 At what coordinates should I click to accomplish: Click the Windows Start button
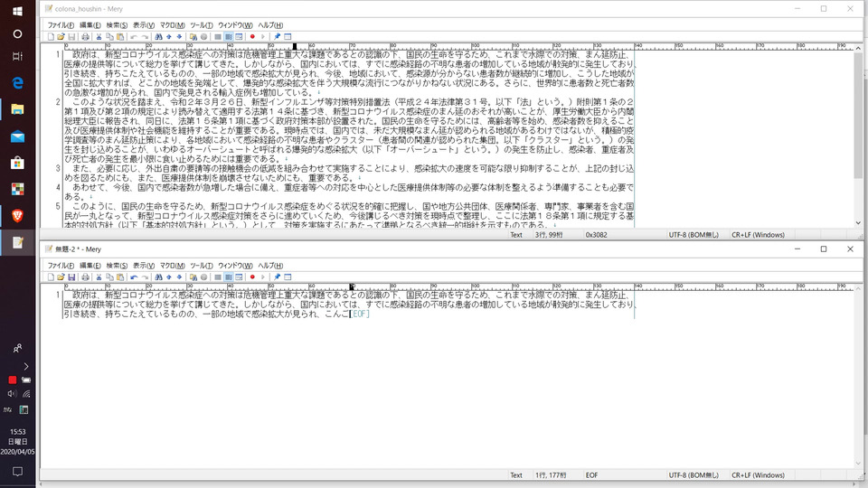18,11
